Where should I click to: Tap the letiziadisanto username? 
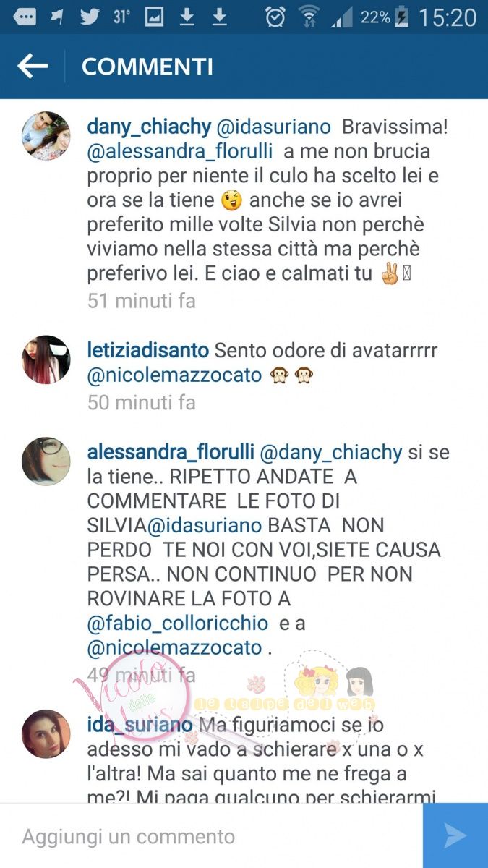147,351
